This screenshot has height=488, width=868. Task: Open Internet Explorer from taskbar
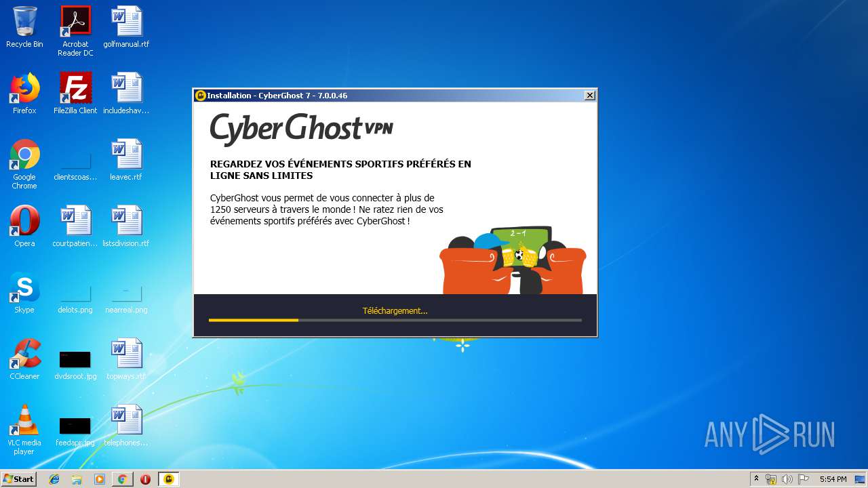pos(54,479)
